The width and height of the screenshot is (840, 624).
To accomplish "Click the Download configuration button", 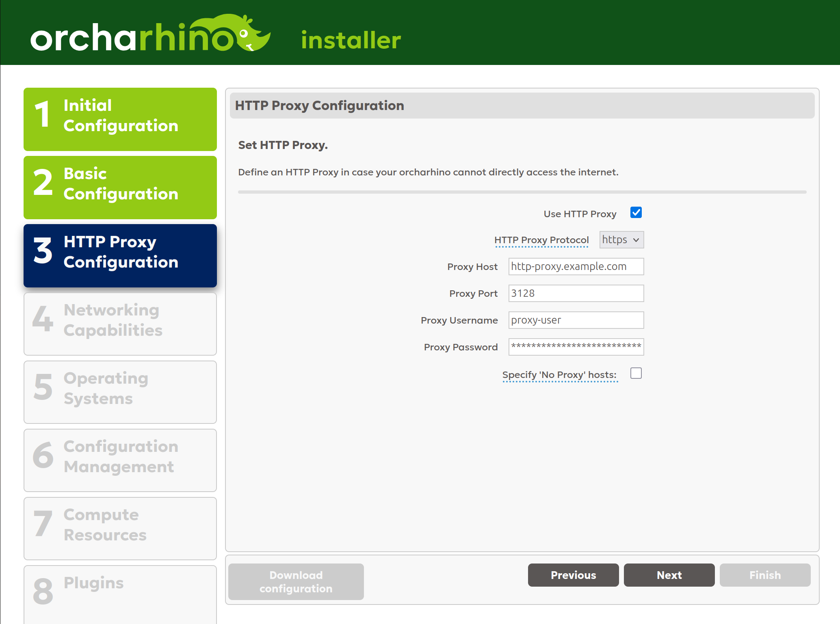I will (x=295, y=581).
